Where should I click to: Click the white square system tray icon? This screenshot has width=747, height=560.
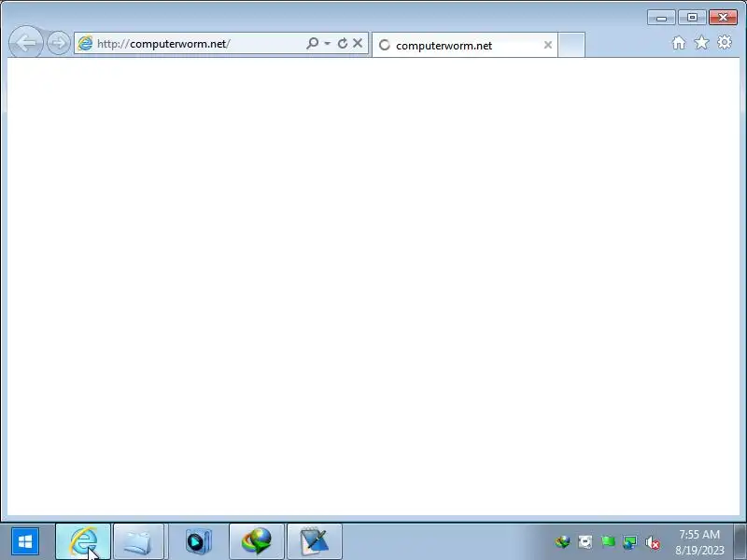pos(585,542)
